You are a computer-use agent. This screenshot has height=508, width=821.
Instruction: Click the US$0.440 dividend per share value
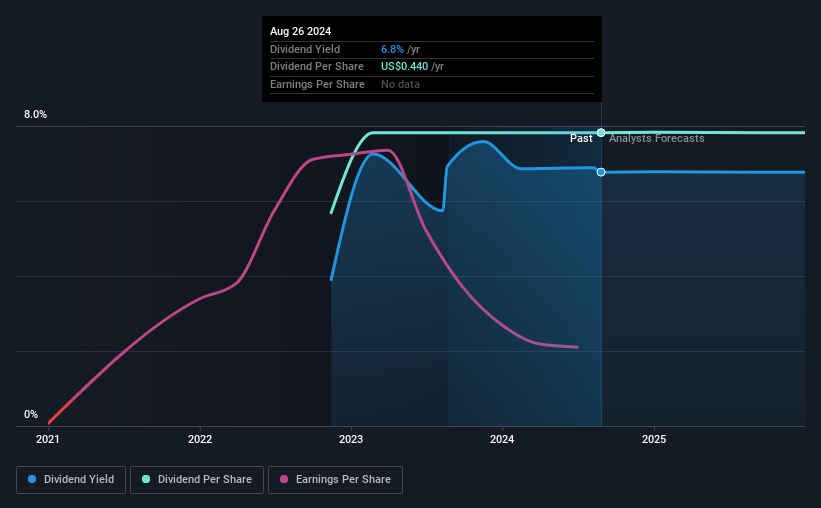tap(404, 67)
